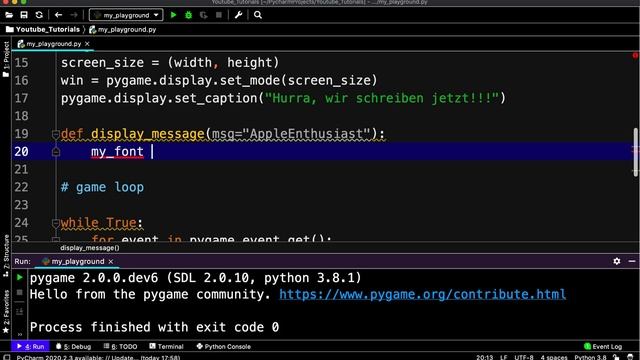Open the Structure tool window sidebar tab
This screenshot has width=640, height=360.
click(6, 256)
